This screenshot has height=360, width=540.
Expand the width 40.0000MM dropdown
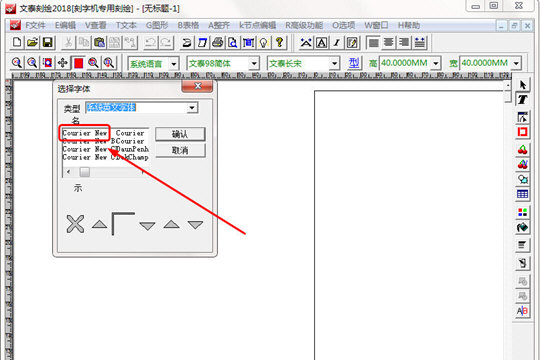click(516, 63)
